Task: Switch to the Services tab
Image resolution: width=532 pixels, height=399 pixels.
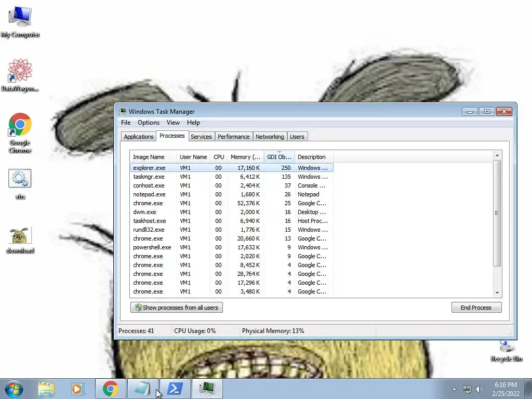Action: tap(201, 137)
